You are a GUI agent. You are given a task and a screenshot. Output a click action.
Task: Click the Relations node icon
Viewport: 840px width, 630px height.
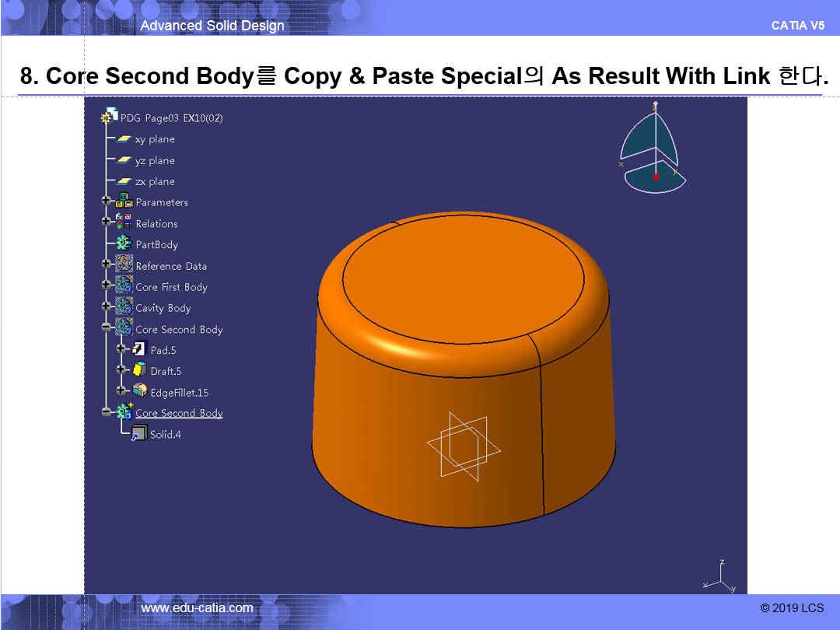click(x=124, y=223)
